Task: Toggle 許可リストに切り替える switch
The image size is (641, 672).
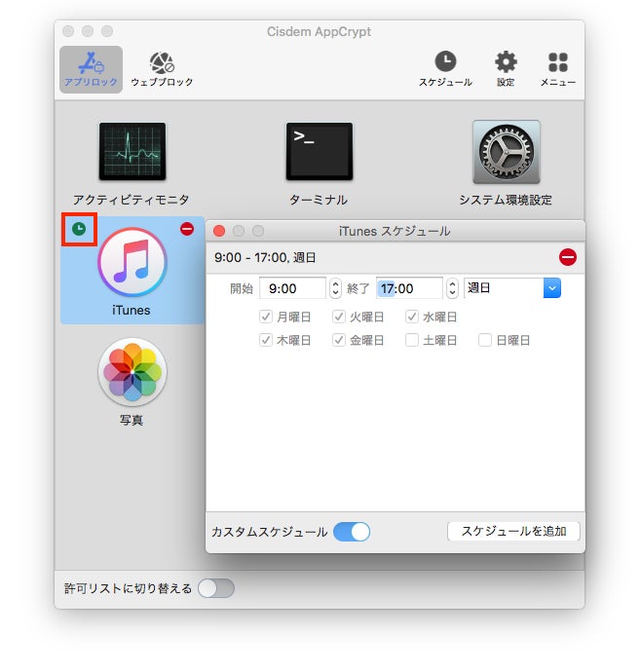Action: point(216,588)
